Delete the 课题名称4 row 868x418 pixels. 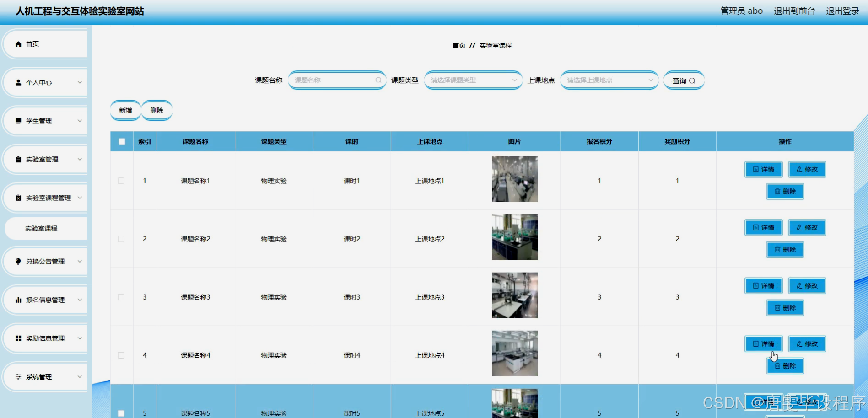(x=785, y=365)
